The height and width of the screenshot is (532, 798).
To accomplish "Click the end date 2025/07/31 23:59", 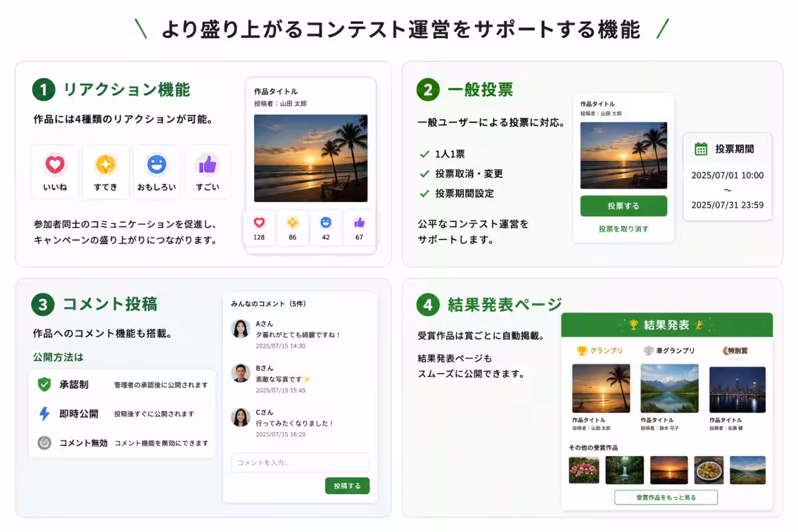I will 728,205.
